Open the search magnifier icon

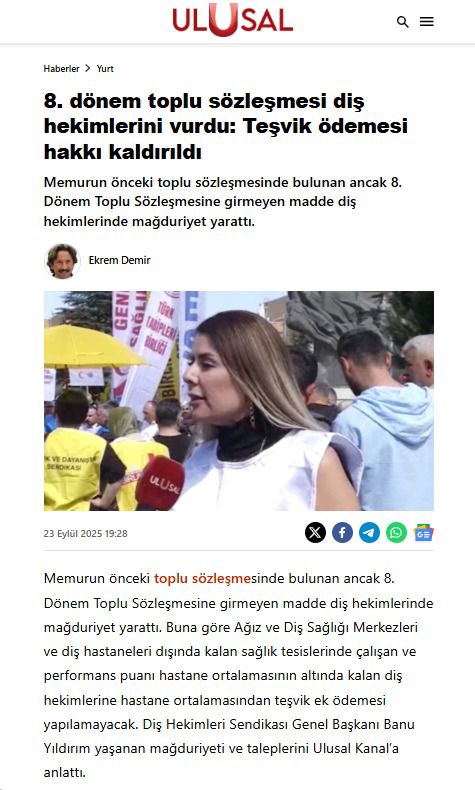(x=402, y=22)
